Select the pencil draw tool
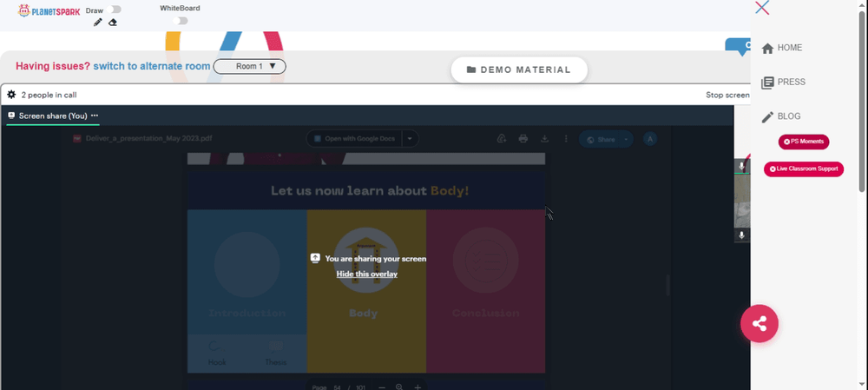The width and height of the screenshot is (868, 390). [x=98, y=23]
